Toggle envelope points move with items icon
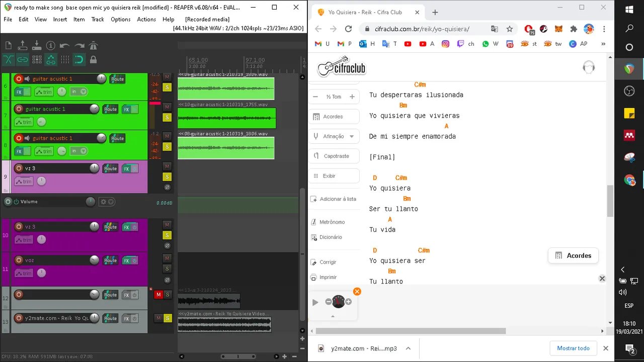Viewport: 644px width, 362px height. pyautogui.click(x=51, y=60)
